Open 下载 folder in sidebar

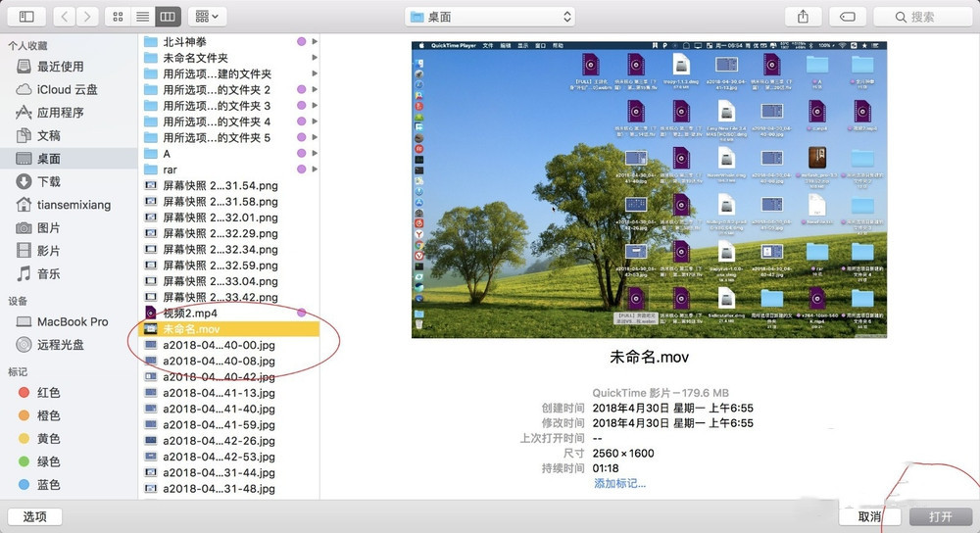point(48,181)
